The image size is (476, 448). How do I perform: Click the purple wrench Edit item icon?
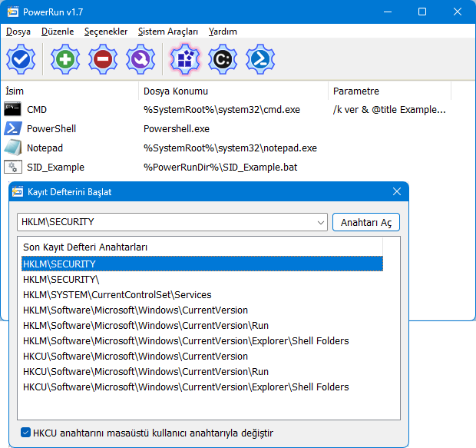(x=140, y=59)
